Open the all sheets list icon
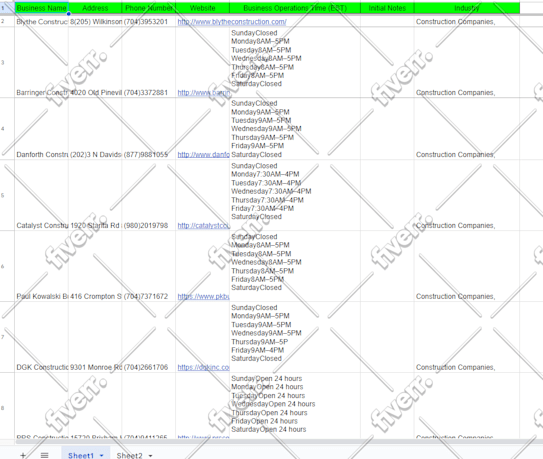 44,455
